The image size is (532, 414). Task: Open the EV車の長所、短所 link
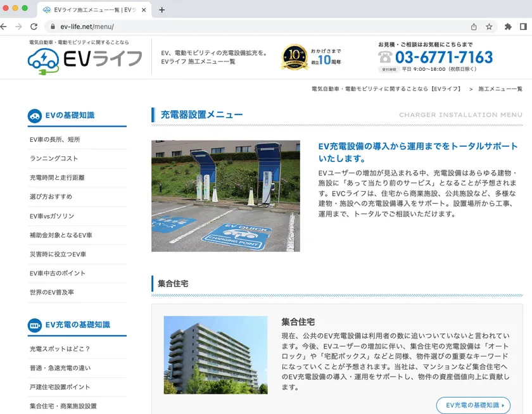(55, 139)
